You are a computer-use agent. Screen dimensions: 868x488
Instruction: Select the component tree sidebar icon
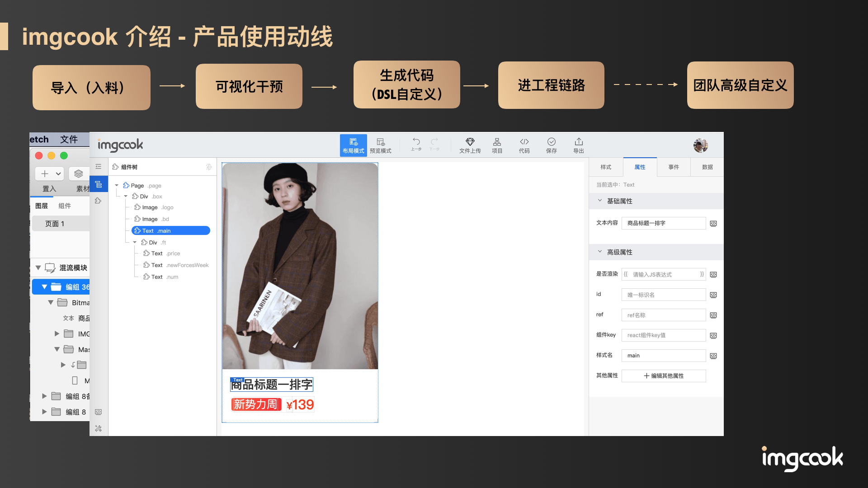[x=99, y=184]
